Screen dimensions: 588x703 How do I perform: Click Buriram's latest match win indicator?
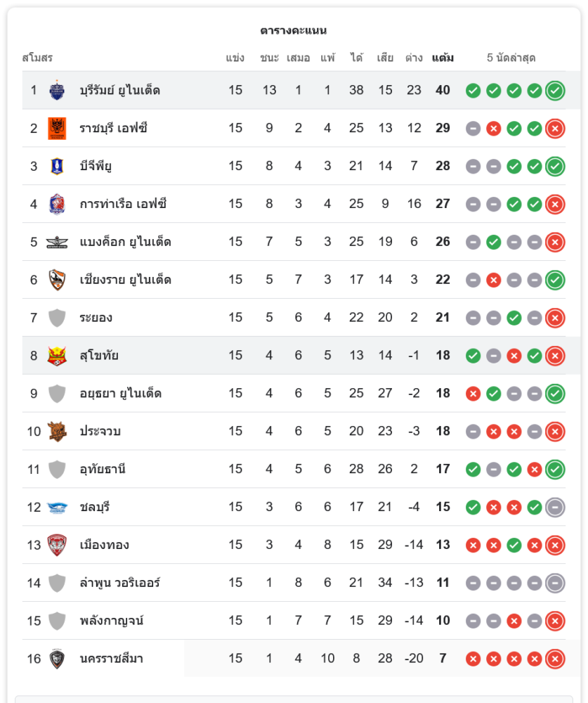[x=555, y=90]
